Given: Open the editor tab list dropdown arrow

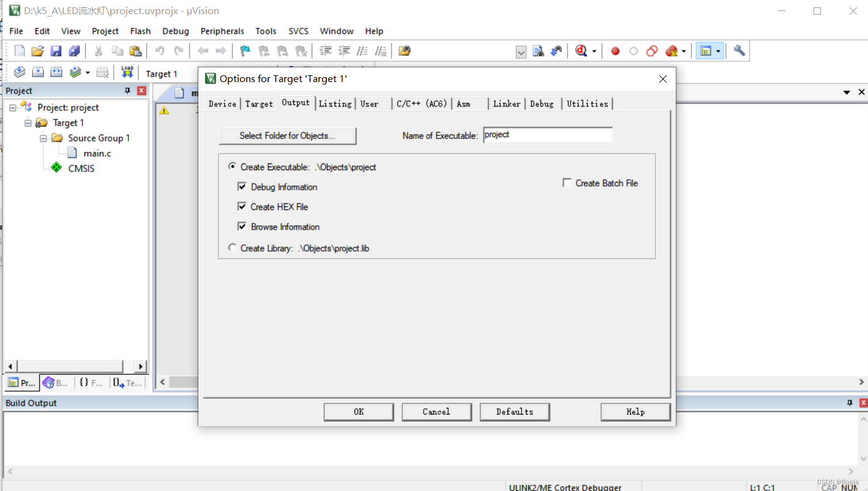Looking at the screenshot, I should (x=847, y=92).
